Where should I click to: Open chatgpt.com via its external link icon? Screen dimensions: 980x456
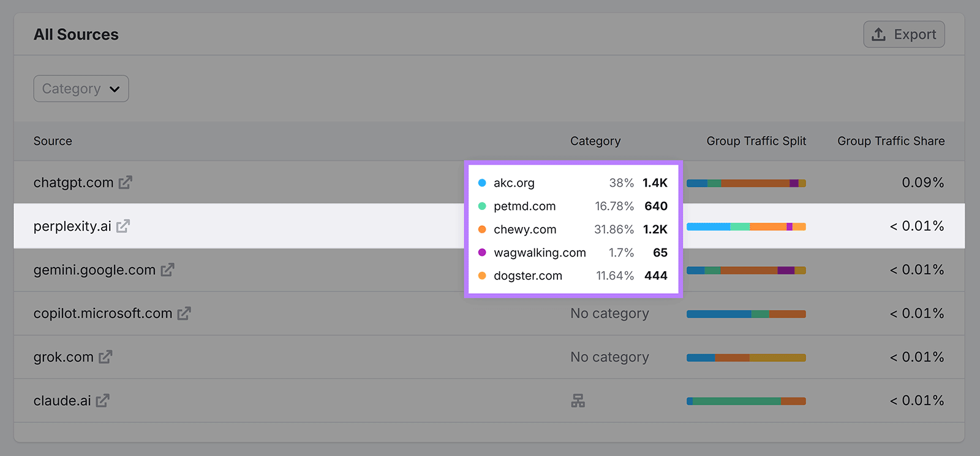click(125, 182)
